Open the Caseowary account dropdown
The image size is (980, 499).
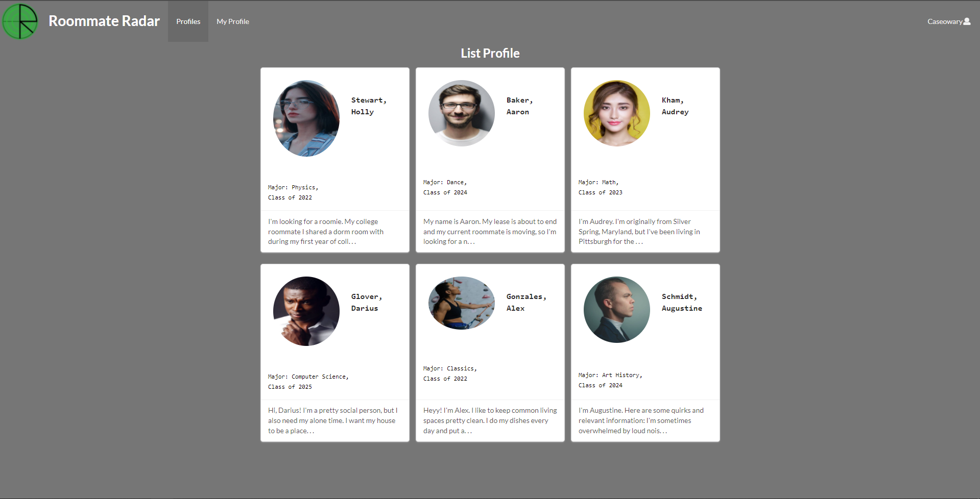tap(949, 21)
